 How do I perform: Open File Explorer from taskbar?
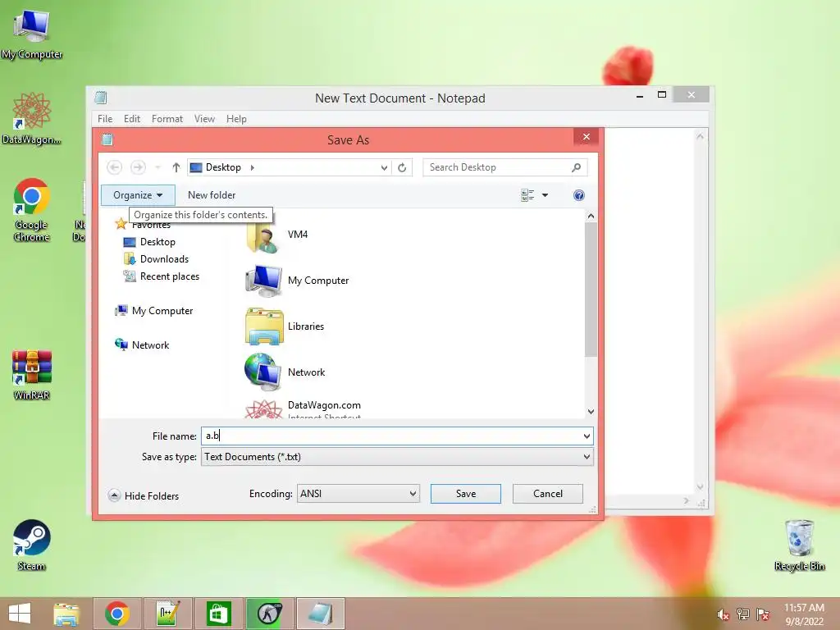[x=66, y=614]
